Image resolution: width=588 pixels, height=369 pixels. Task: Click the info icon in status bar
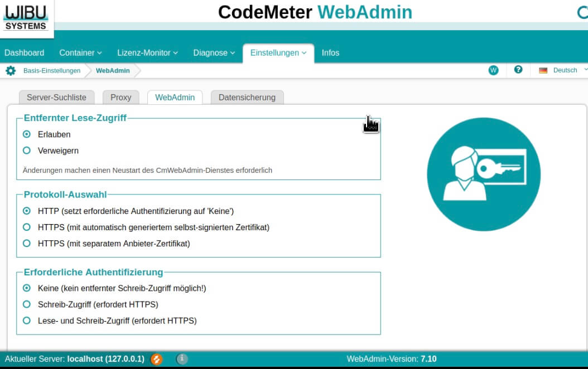coord(182,359)
